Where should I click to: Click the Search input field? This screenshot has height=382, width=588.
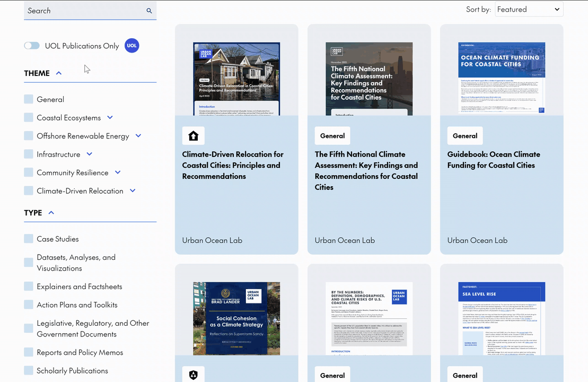point(85,11)
